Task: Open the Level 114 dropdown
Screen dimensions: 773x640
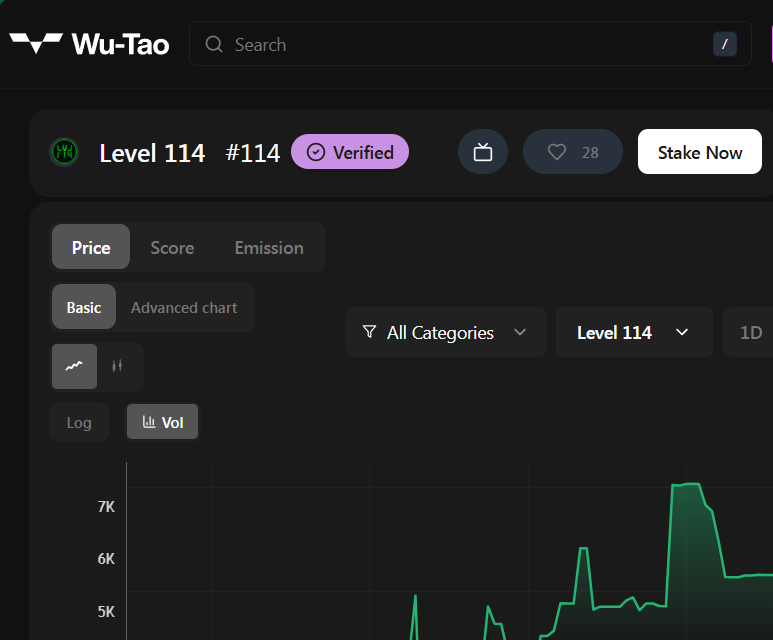Action: pyautogui.click(x=634, y=332)
